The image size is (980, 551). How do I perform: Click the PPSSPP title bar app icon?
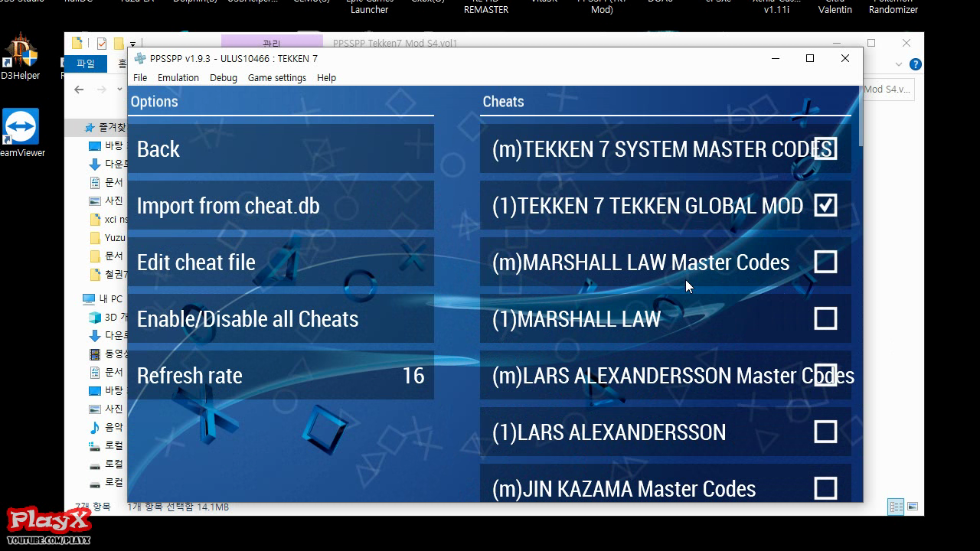(x=140, y=58)
